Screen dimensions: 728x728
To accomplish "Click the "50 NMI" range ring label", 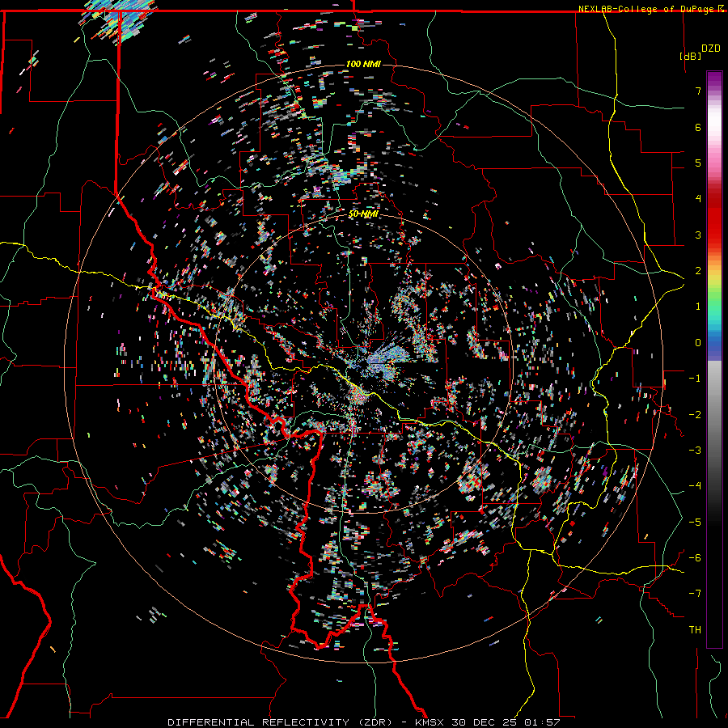I will (363, 214).
